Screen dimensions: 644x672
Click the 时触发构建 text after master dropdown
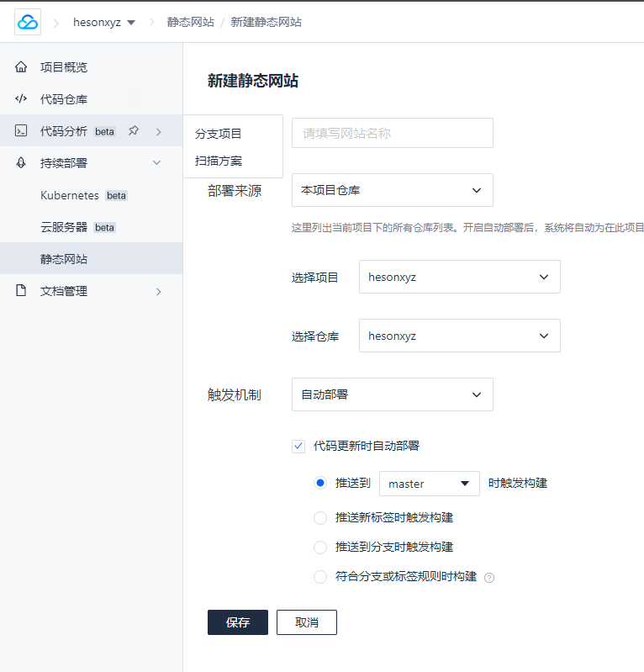click(518, 483)
